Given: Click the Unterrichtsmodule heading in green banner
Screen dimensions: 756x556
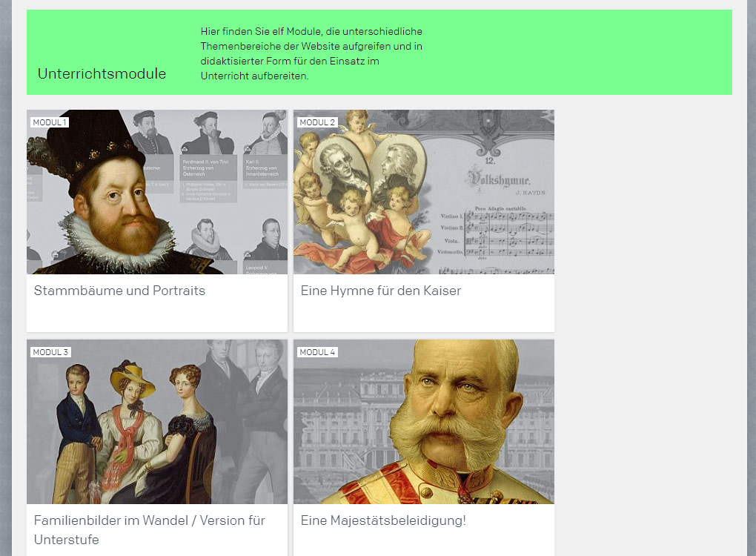Looking at the screenshot, I should point(102,74).
